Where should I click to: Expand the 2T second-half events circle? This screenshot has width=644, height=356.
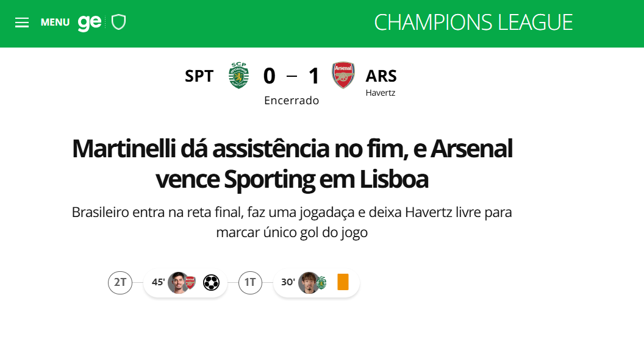tap(120, 282)
